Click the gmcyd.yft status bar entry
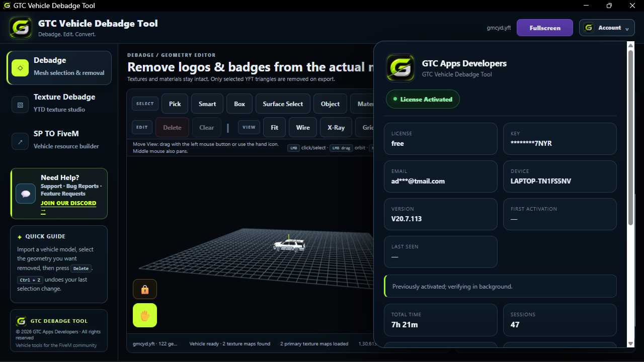Screen dimensions: 644x362 (155, 344)
